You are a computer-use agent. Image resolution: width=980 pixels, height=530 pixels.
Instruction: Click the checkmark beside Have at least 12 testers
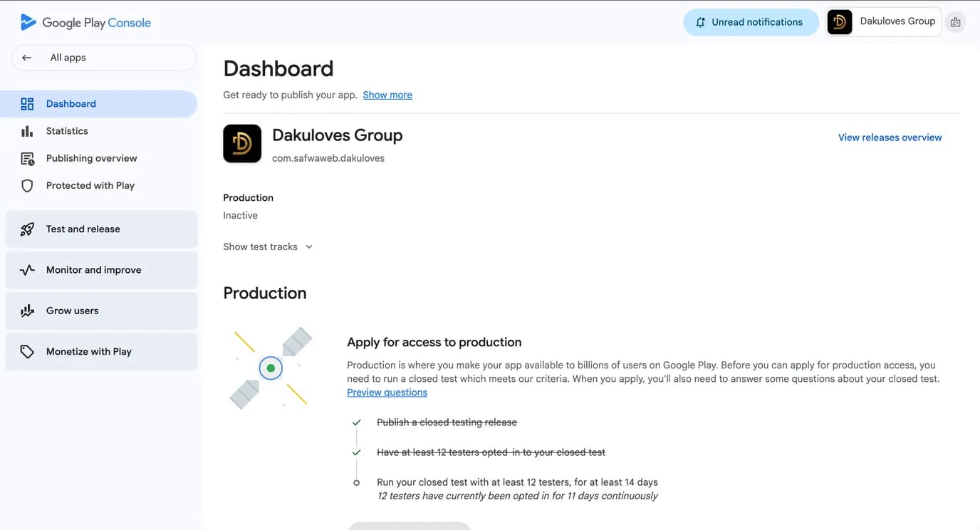tap(357, 452)
